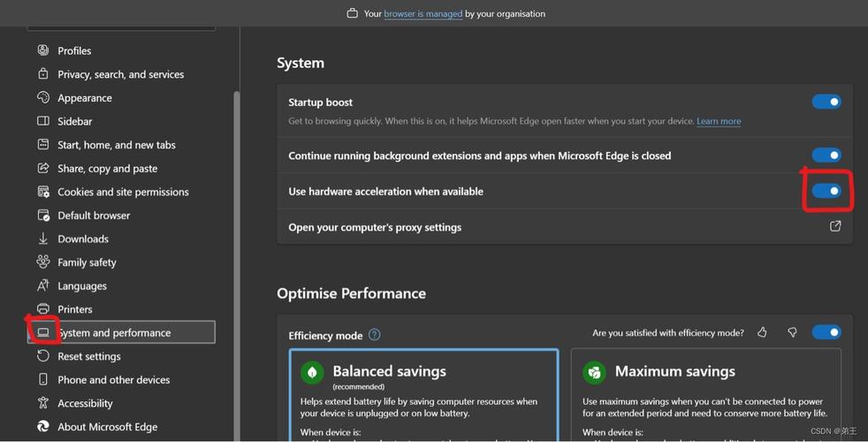
Task: Toggle the Startup boost switch
Action: (826, 102)
